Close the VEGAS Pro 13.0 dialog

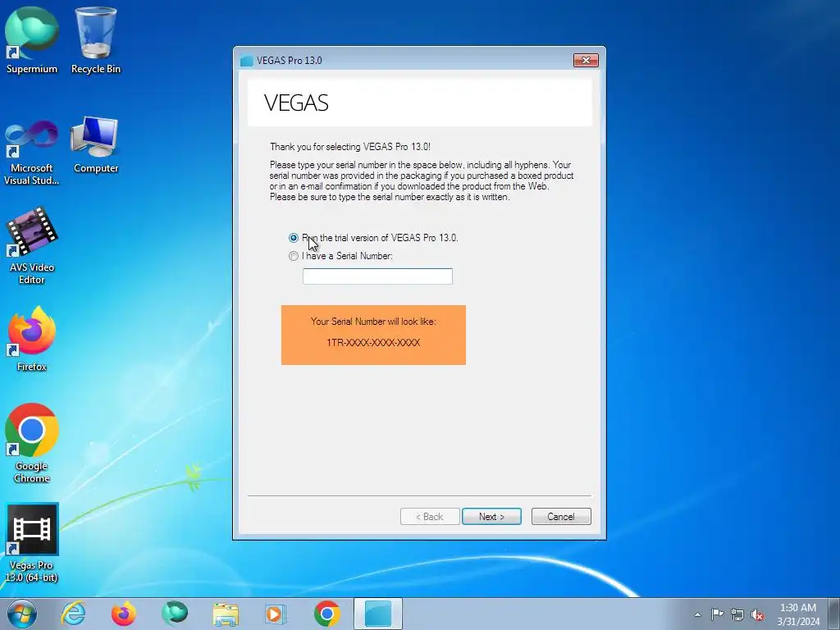pyautogui.click(x=586, y=60)
